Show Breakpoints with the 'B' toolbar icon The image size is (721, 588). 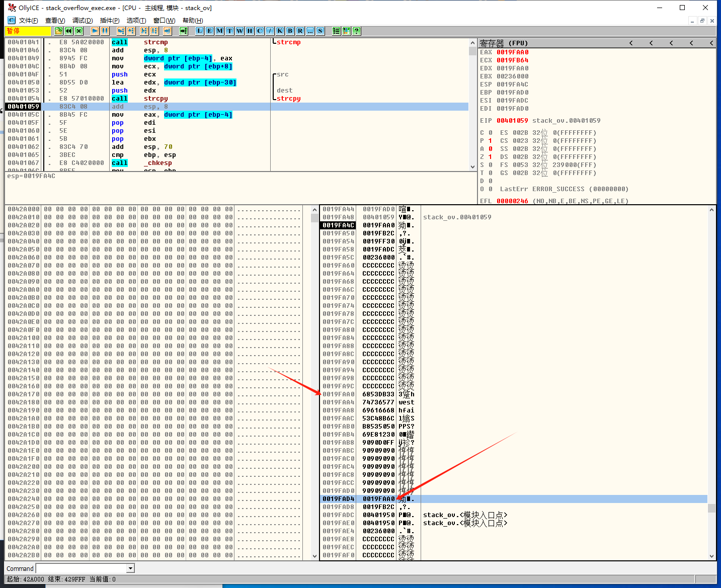click(290, 31)
